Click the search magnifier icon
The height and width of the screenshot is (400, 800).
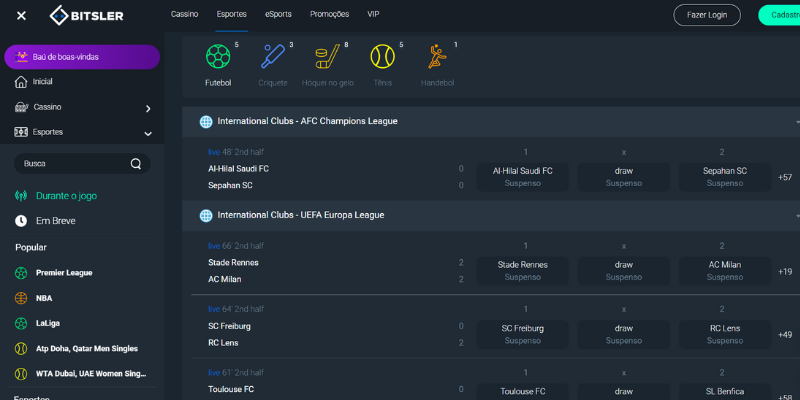point(136,163)
